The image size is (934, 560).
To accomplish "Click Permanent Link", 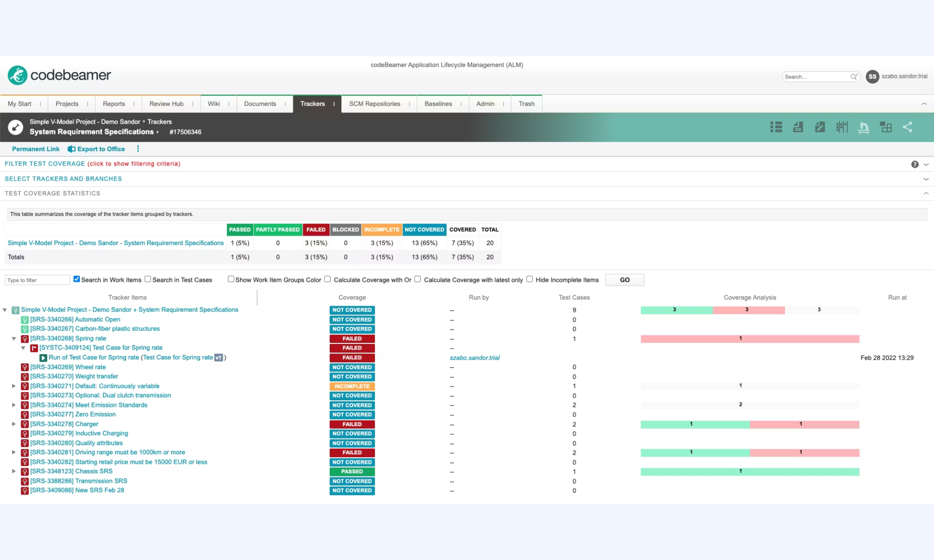I will tap(36, 149).
